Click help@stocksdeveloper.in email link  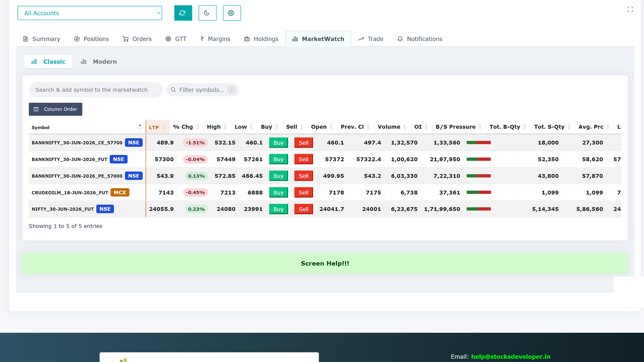[x=511, y=357]
